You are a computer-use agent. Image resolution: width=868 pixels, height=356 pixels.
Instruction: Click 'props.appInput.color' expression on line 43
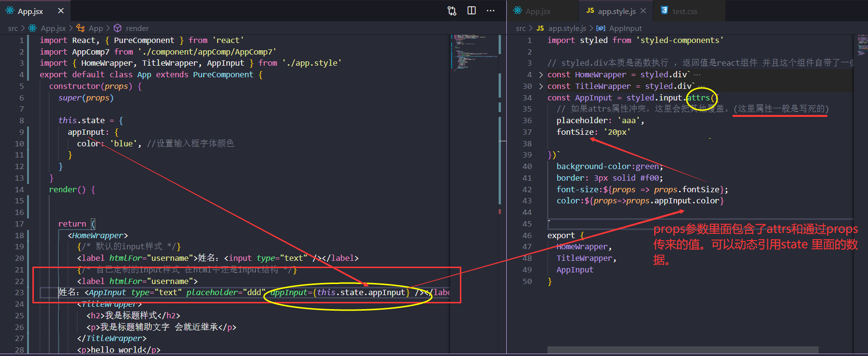pos(673,201)
